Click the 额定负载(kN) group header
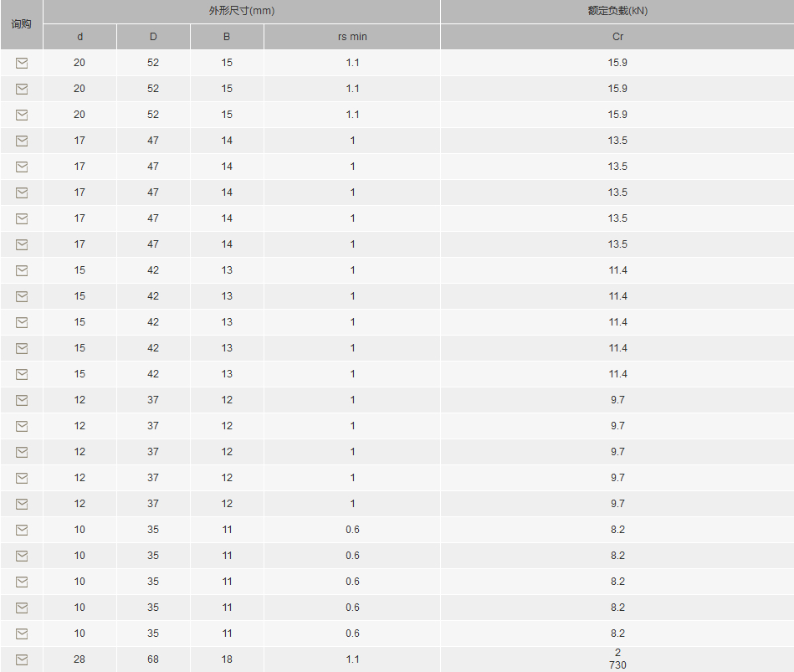Image resolution: width=794 pixels, height=672 pixels. pos(617,11)
